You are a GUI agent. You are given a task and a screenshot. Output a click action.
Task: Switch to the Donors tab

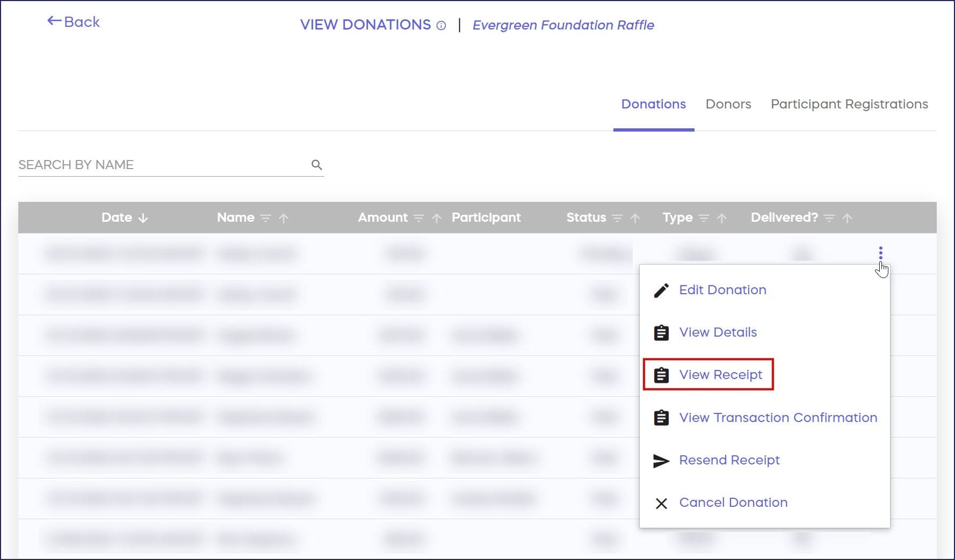coord(728,104)
